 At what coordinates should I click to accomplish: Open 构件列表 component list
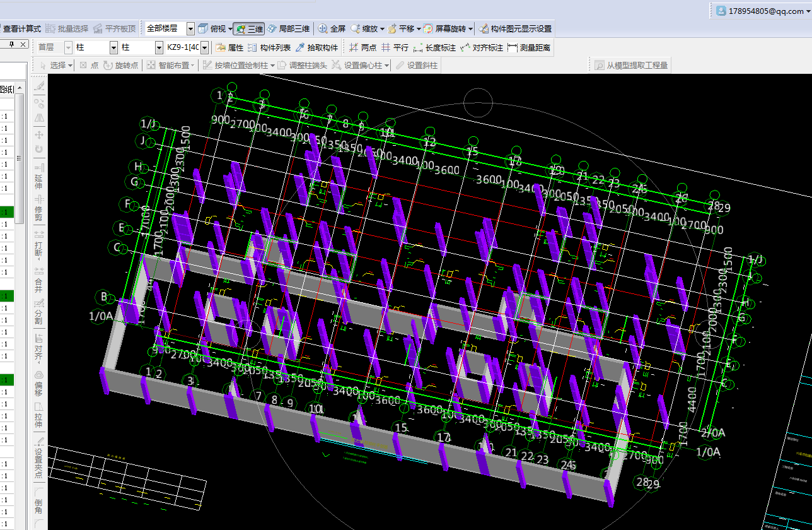pyautogui.click(x=269, y=47)
